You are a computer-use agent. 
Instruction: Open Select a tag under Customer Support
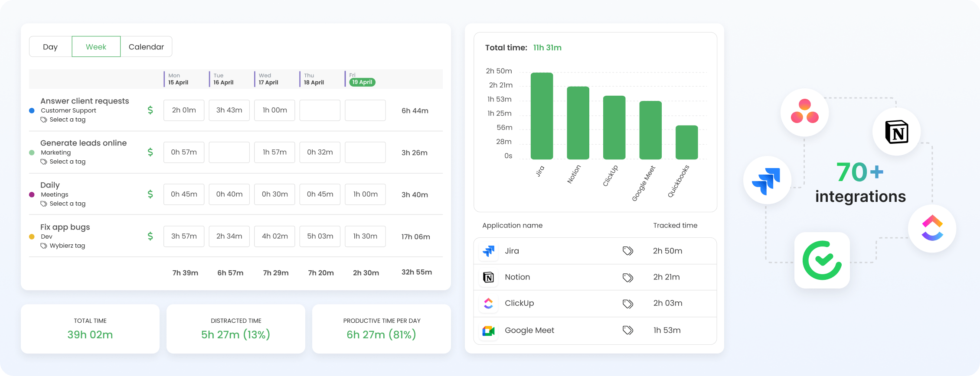[x=63, y=120]
